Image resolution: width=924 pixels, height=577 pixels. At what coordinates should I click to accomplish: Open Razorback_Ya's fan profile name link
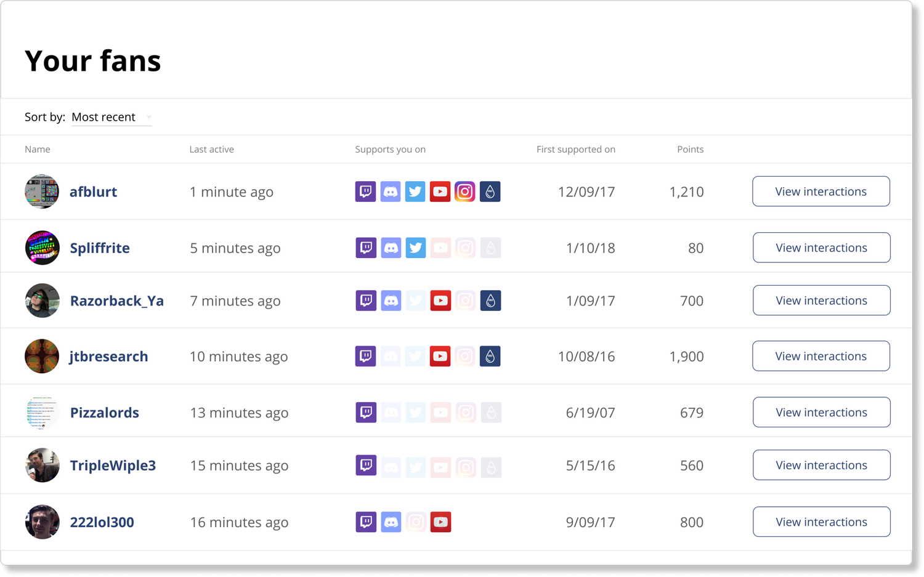117,301
